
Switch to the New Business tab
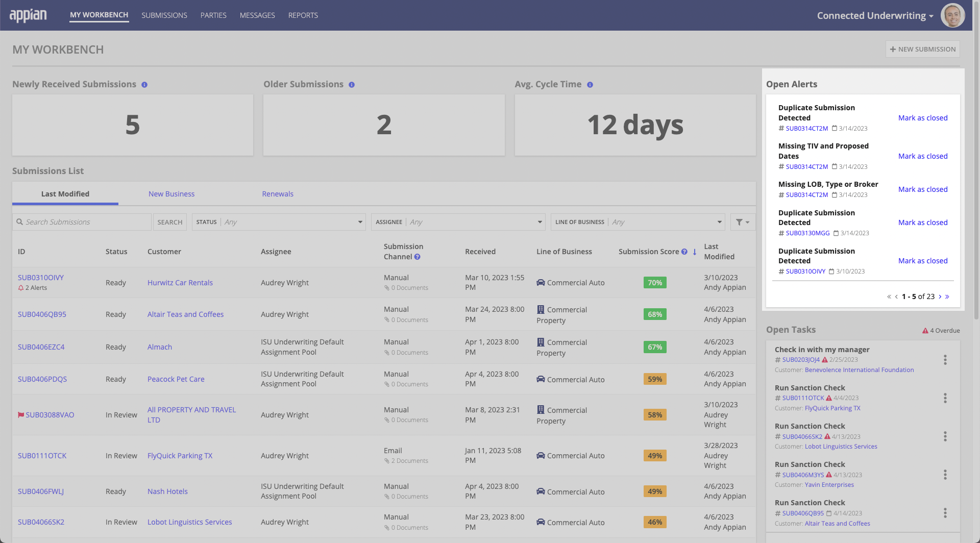(x=171, y=194)
